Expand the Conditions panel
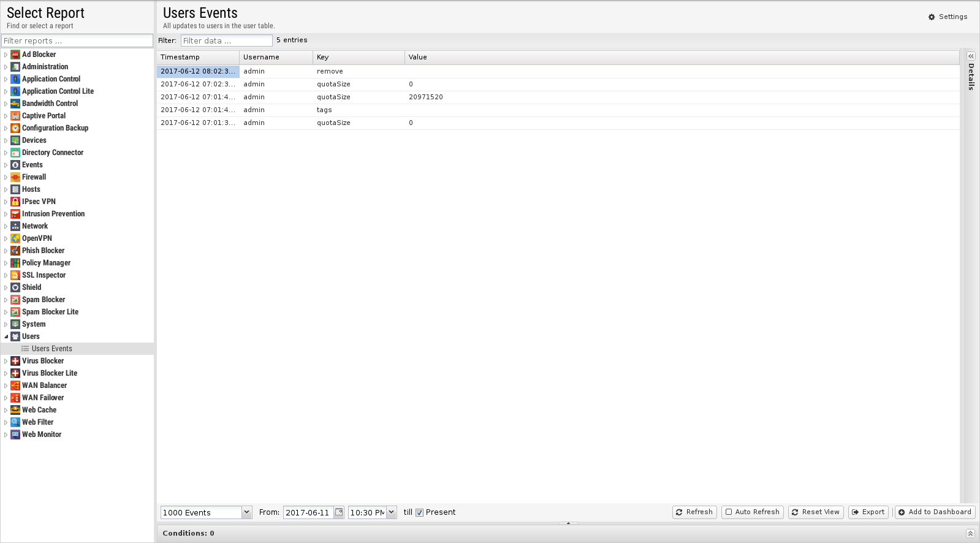980x543 pixels. click(x=970, y=533)
